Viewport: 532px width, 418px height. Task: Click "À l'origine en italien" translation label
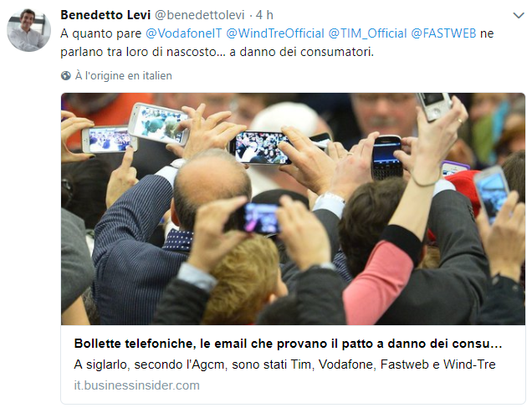(x=124, y=75)
